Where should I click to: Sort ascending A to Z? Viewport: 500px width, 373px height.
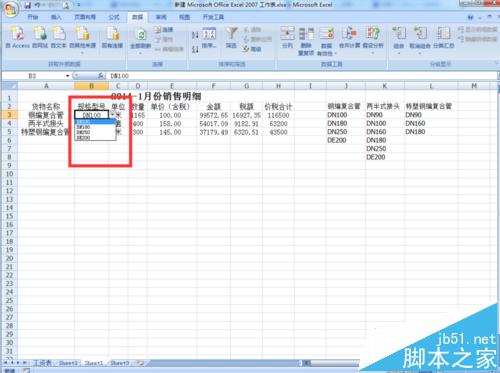click(195, 35)
